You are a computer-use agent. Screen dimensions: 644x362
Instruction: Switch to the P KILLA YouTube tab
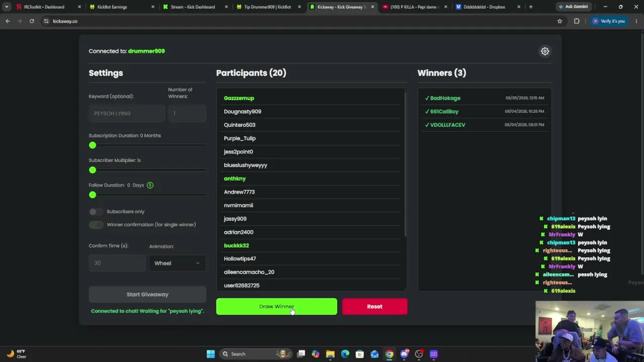415,7
